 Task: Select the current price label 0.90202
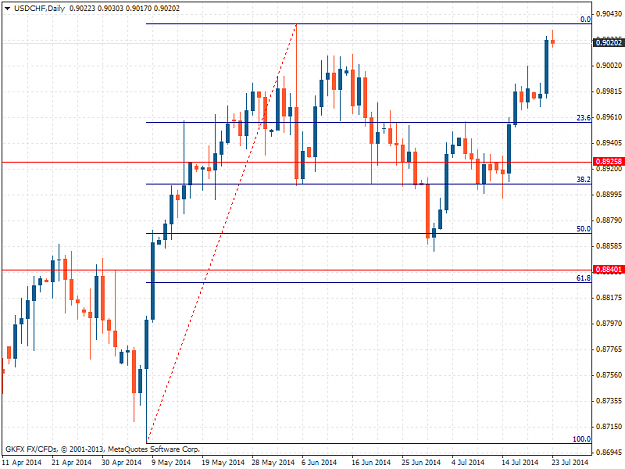609,43
